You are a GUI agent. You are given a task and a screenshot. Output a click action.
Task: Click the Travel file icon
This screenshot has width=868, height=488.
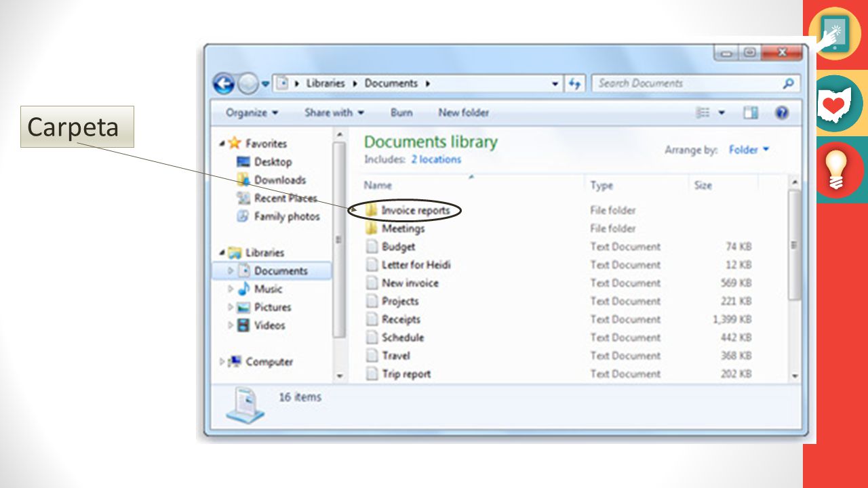click(x=371, y=356)
